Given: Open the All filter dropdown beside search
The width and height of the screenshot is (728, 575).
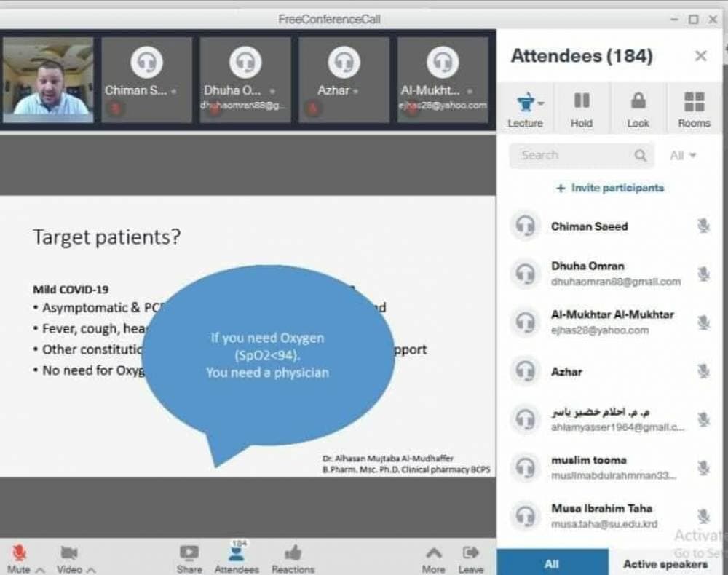Looking at the screenshot, I should point(683,155).
